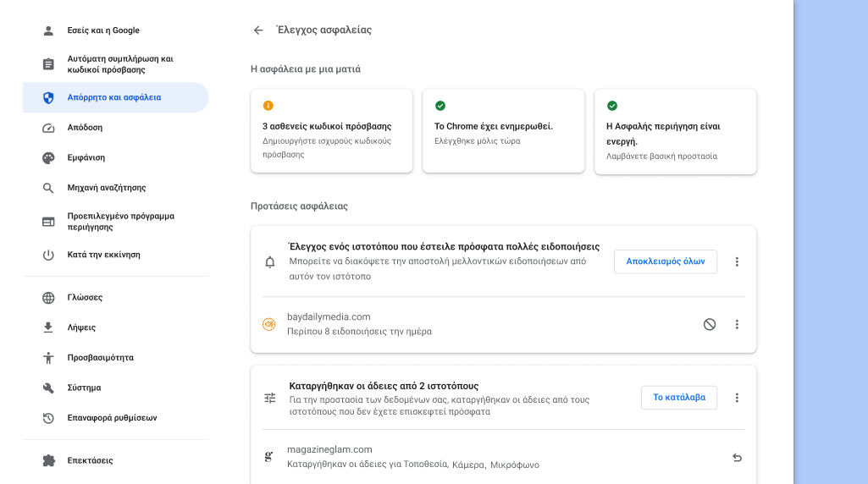The image size is (868, 484).
Task: Click the shield icon for Απόρρητο και ασφάλεια
Action: 48,98
